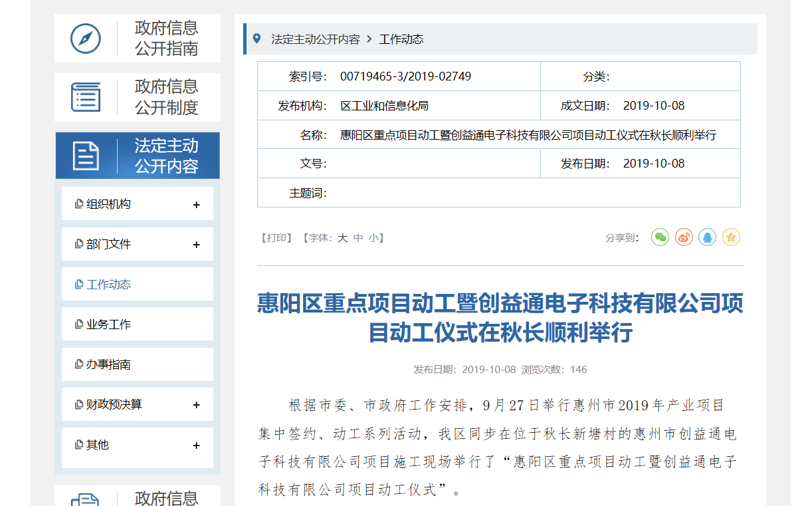Viewport: 812px width, 506px height.
Task: Expand the 部门文件 sidebar section
Action: coord(196,244)
